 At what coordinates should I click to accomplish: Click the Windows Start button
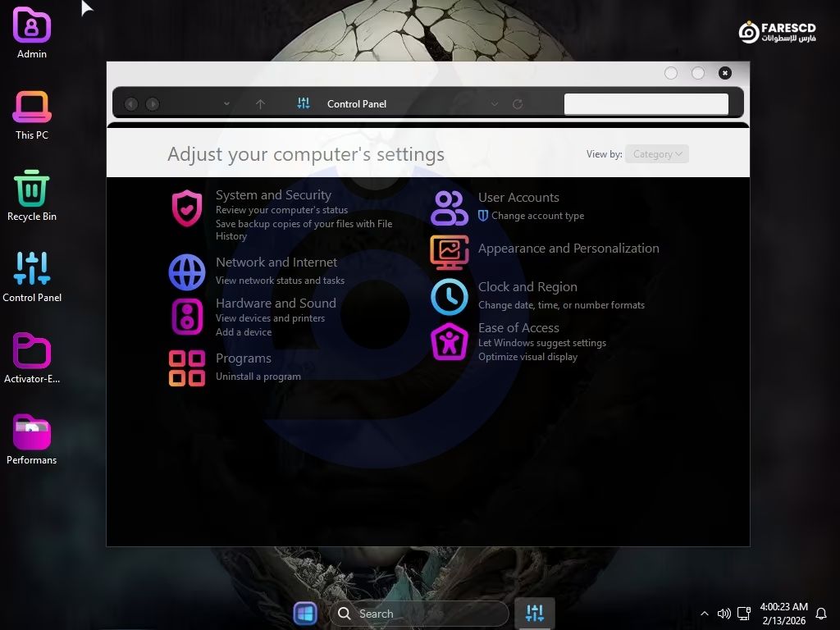click(305, 614)
